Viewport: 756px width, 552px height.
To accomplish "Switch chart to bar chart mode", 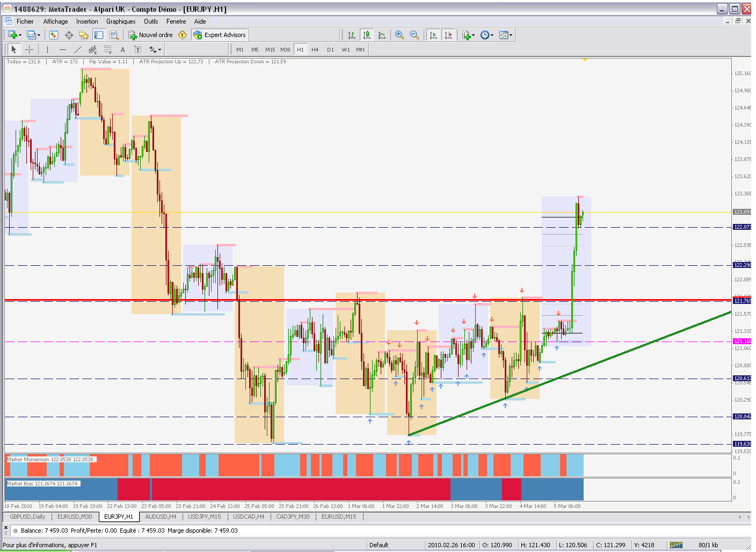I will pos(352,35).
